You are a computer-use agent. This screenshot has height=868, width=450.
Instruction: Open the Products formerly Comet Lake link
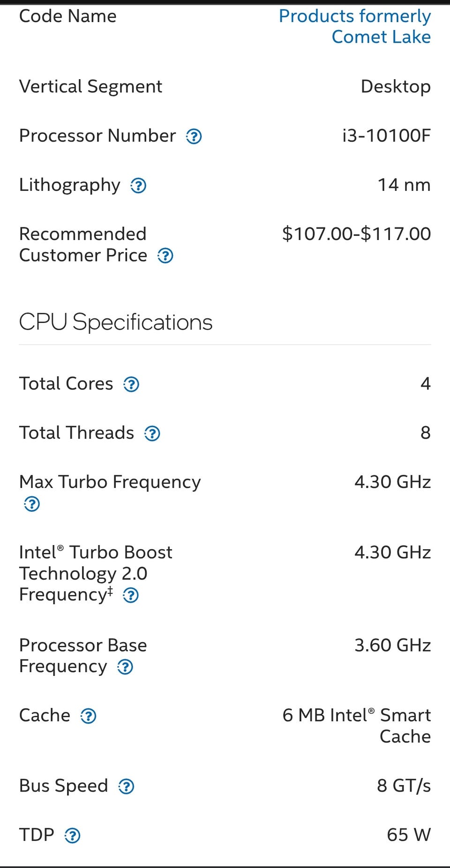[355, 26]
